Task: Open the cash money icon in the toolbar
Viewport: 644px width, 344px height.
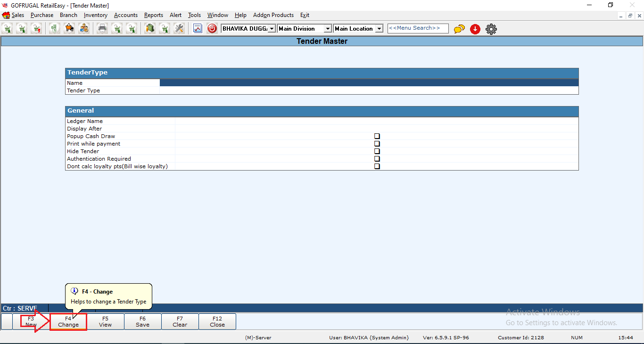Action: pyautogui.click(x=55, y=29)
